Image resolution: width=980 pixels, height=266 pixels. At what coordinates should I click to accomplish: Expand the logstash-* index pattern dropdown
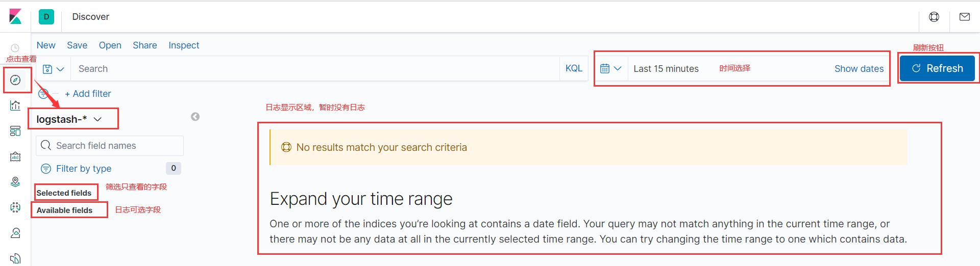[69, 119]
